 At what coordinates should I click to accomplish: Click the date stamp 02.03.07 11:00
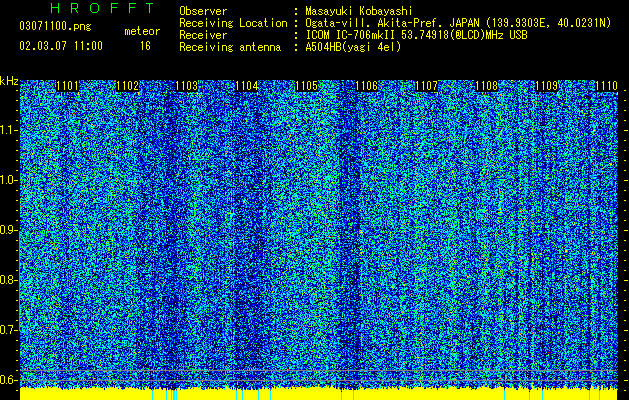61,46
